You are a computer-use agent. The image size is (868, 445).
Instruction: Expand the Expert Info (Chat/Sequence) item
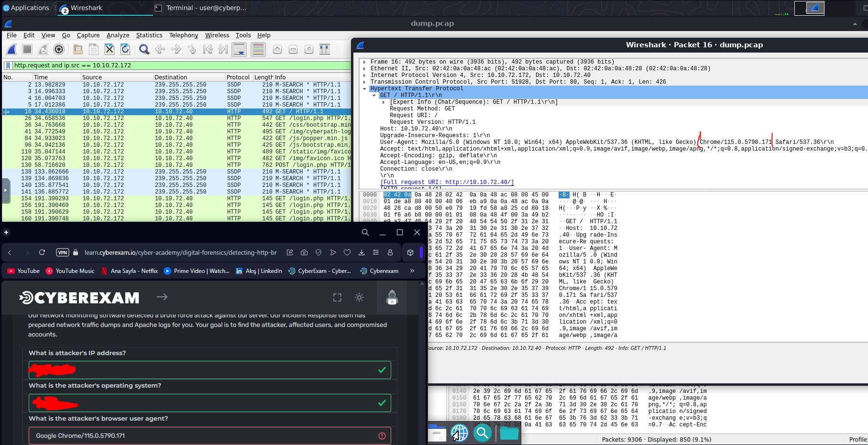point(384,102)
